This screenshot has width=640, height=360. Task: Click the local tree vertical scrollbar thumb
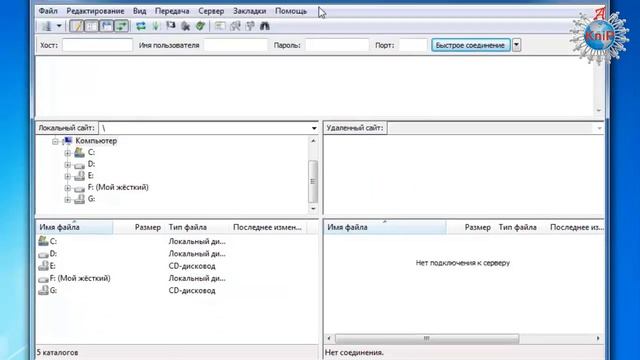coord(313,182)
